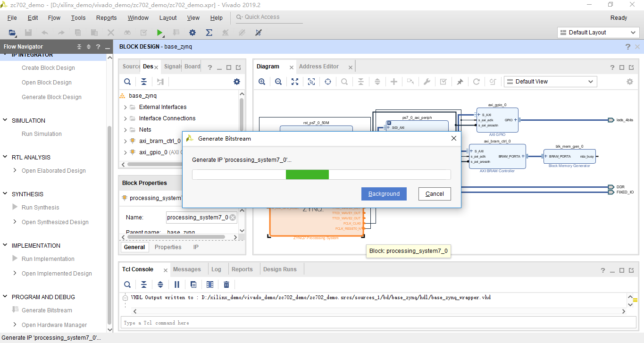This screenshot has height=343, width=644.
Task: Switch to Design Runs tab
Action: coord(280,269)
